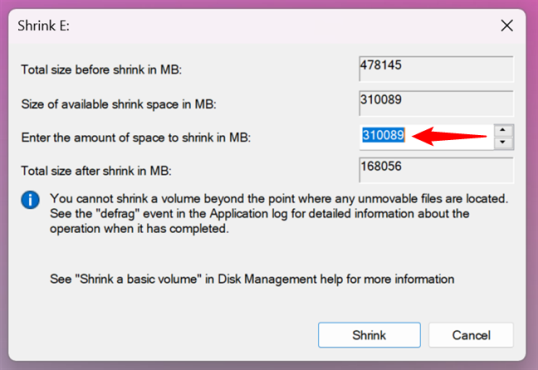Viewport: 538px width, 370px height.
Task: Select the 478145 total size field
Action: tap(436, 69)
